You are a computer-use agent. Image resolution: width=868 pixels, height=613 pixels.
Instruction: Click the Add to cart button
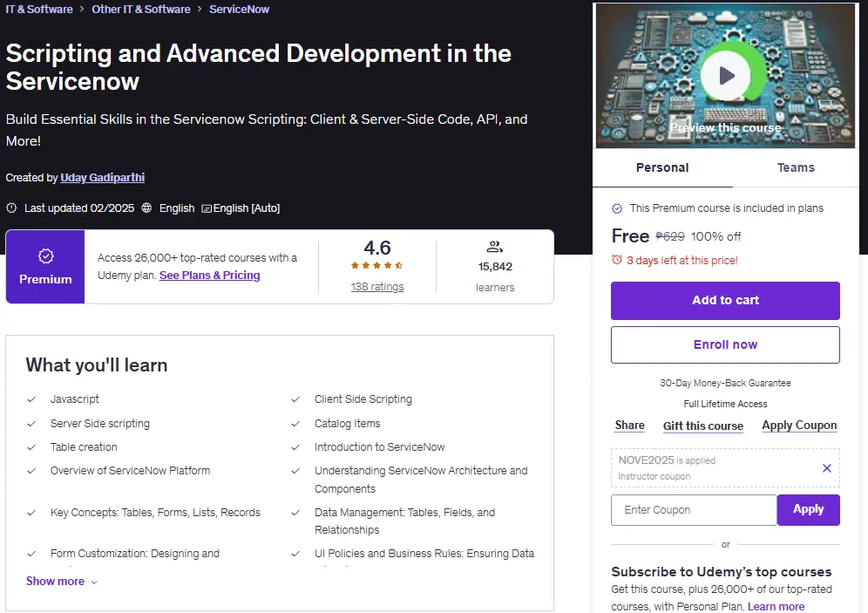click(x=725, y=301)
